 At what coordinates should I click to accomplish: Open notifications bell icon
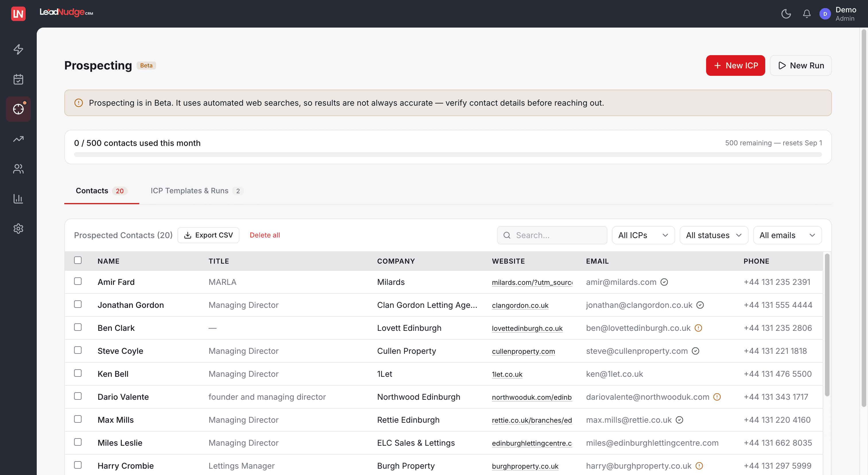807,14
